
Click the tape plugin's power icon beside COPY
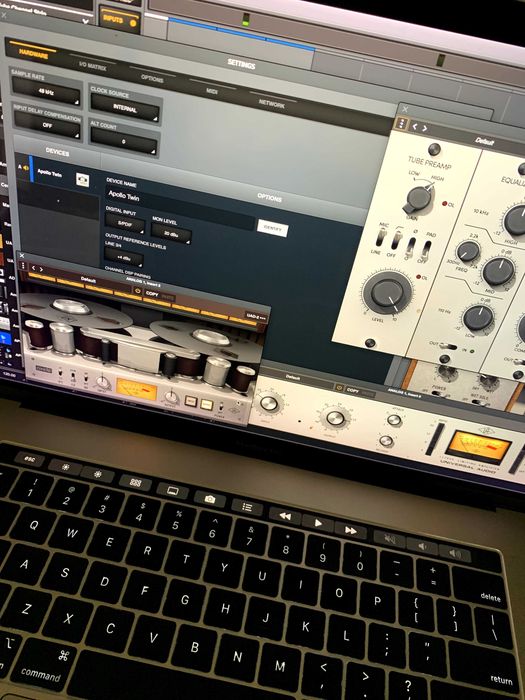[138, 291]
